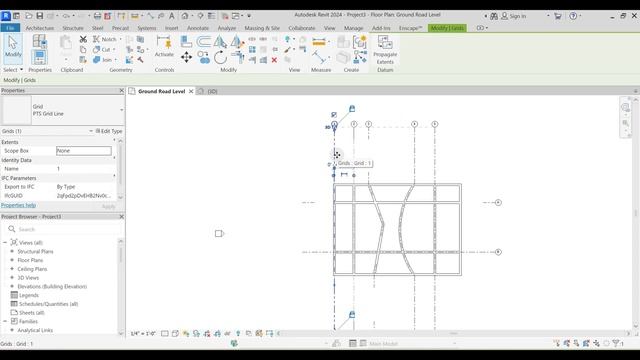Open the Structure ribbon tab

[x=73, y=28]
